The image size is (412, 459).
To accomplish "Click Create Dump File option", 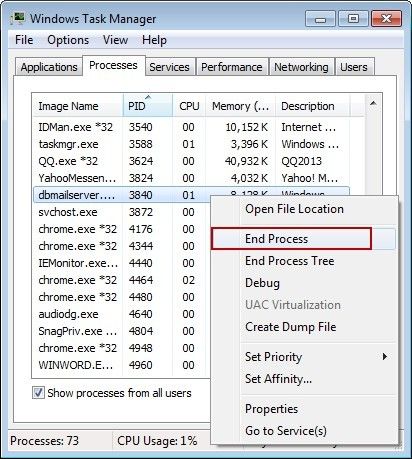I will tap(291, 327).
